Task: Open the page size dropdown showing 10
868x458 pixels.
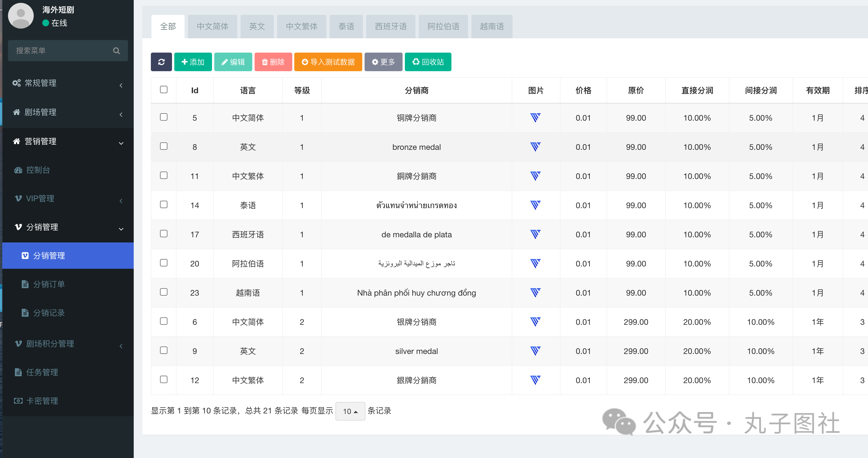Action: point(350,411)
